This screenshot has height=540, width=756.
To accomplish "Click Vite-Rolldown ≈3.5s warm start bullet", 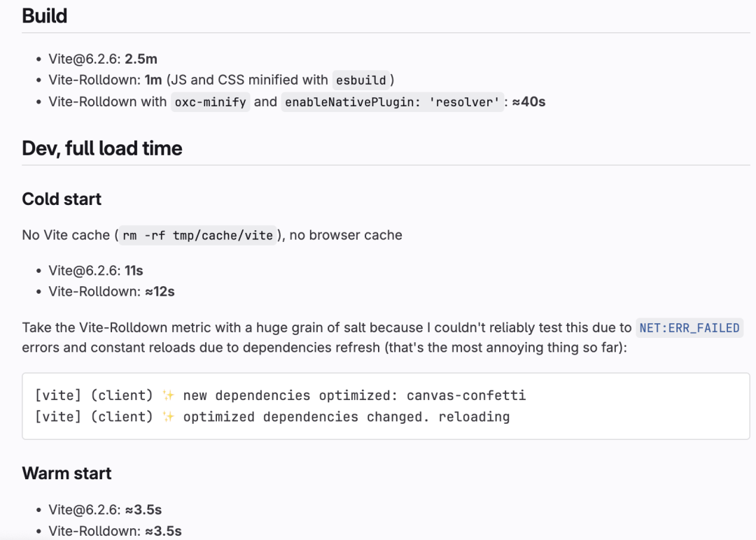I will pos(115,531).
